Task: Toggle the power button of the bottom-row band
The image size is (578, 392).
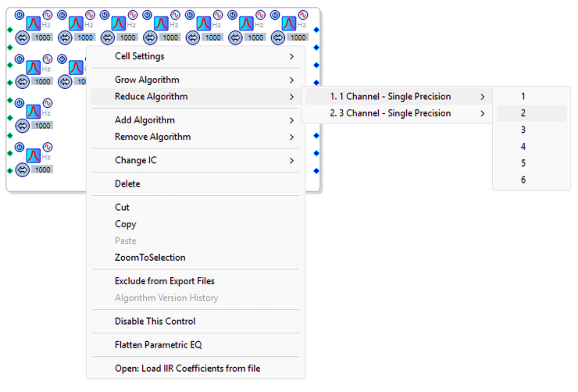Action: click(x=20, y=147)
